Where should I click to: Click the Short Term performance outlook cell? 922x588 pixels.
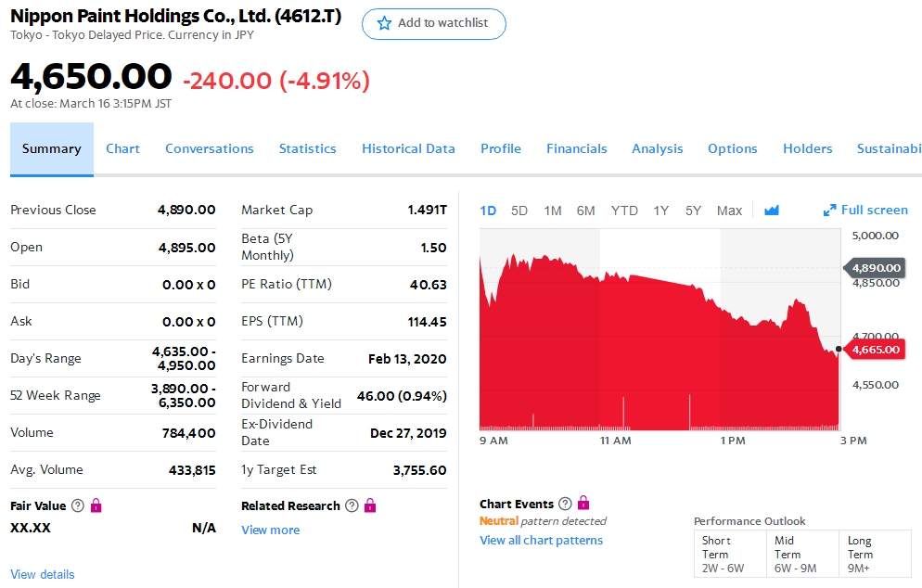coord(730,554)
